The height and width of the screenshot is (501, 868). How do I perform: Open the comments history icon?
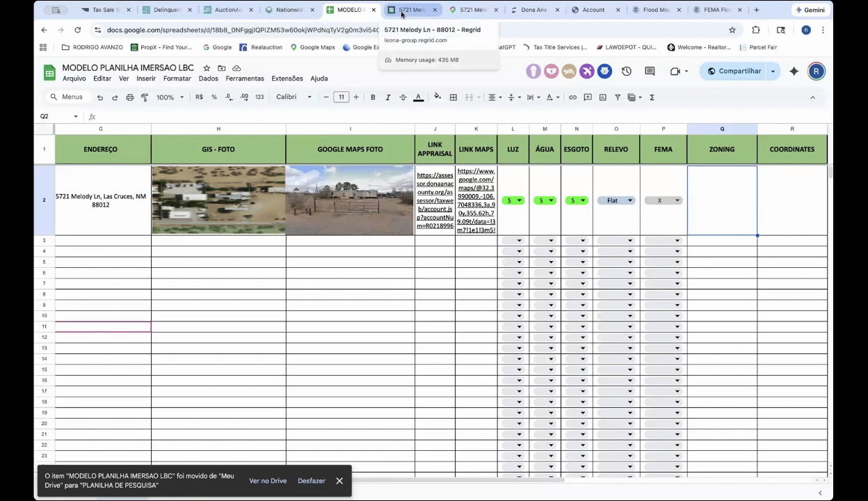coord(650,71)
